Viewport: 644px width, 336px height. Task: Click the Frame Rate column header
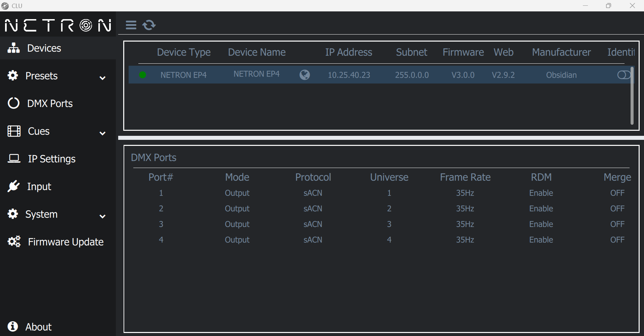465,177
